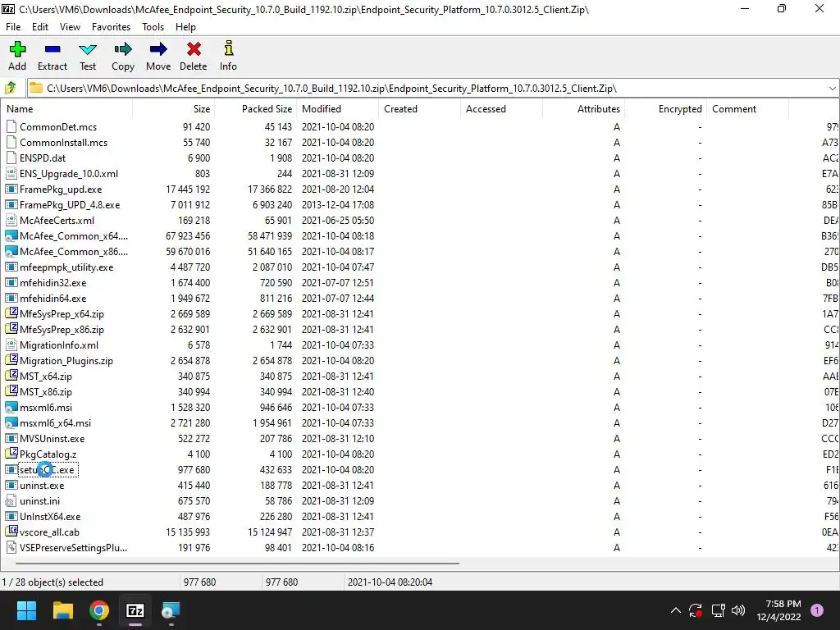The height and width of the screenshot is (630, 840).
Task: Open the Favorites menu
Action: 111,27
